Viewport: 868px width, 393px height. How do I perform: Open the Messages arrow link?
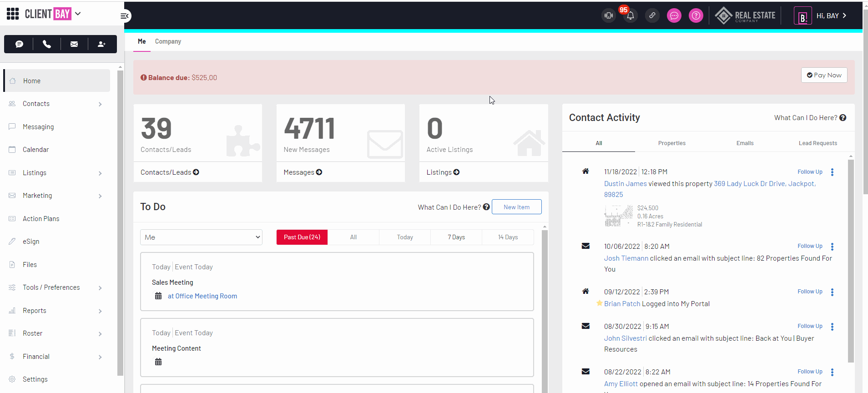click(303, 172)
